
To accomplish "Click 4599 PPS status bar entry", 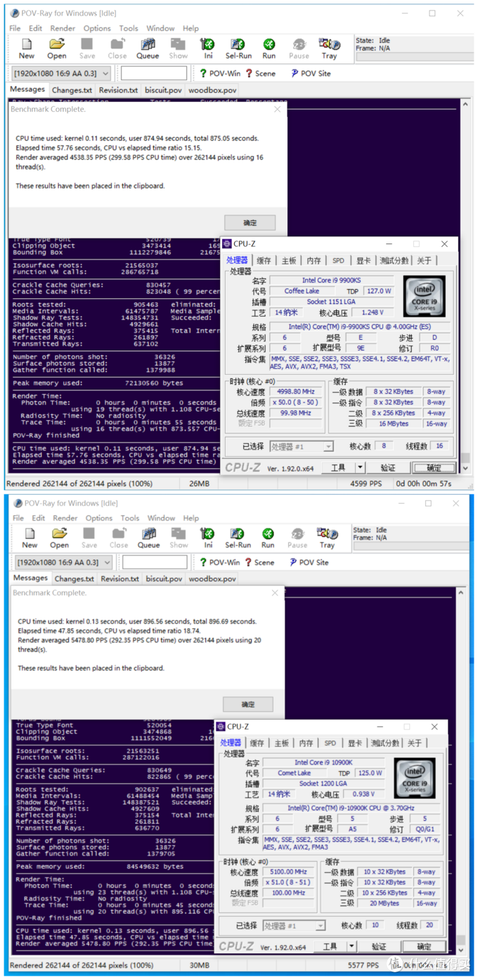I will coord(365,484).
